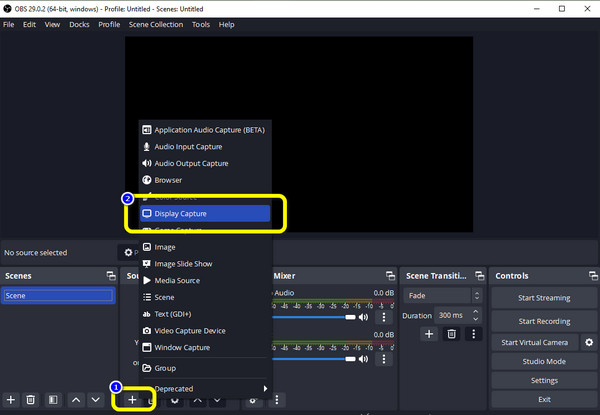Undock the Controls panel
Viewport: 600px width, 415px height.
click(593, 276)
